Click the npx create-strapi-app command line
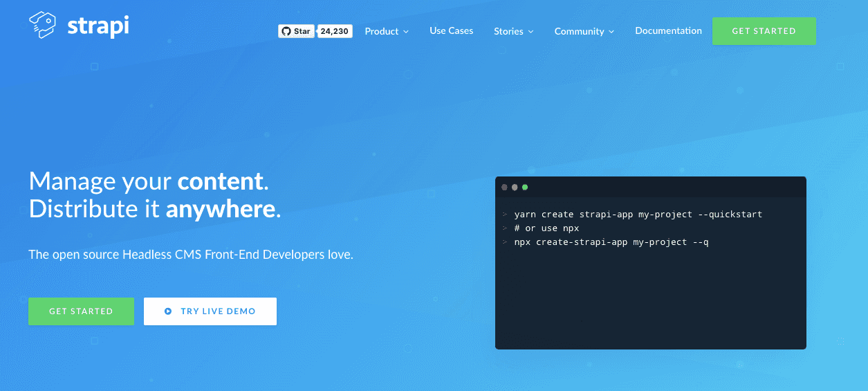The width and height of the screenshot is (868, 391). click(611, 242)
